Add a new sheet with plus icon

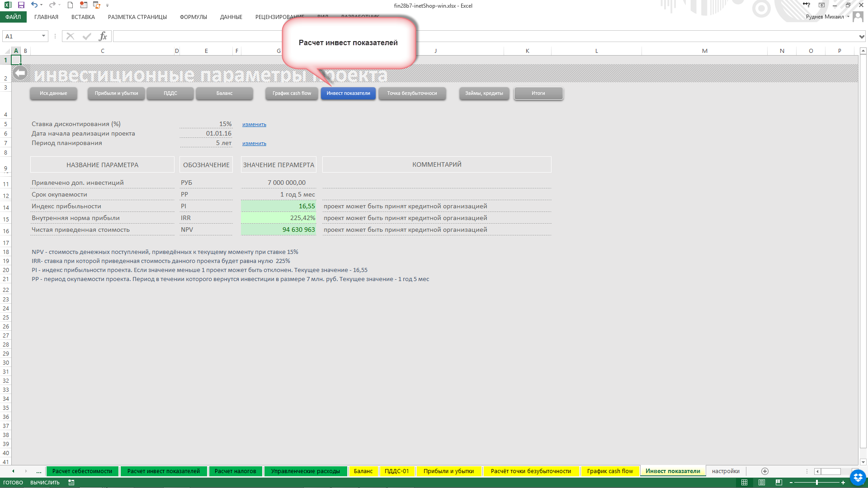(765, 471)
